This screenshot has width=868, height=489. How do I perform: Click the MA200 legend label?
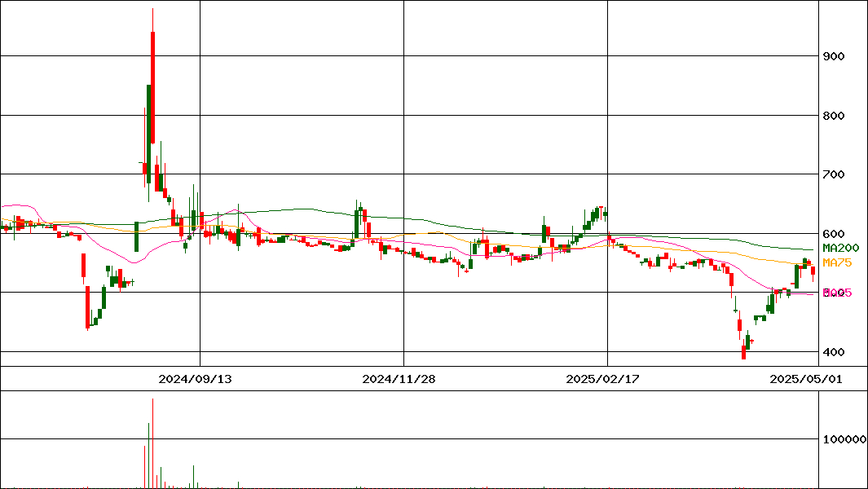[841, 248]
